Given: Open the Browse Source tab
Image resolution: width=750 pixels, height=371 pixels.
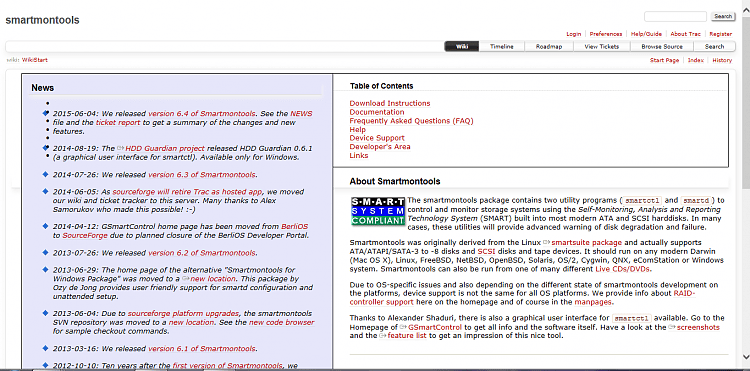Looking at the screenshot, I should pos(662,46).
